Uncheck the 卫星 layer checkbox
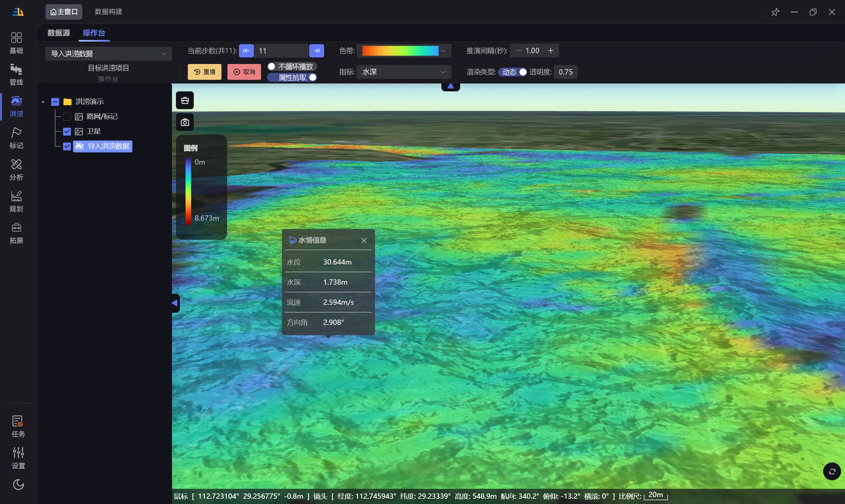The width and height of the screenshot is (845, 504). pos(67,131)
